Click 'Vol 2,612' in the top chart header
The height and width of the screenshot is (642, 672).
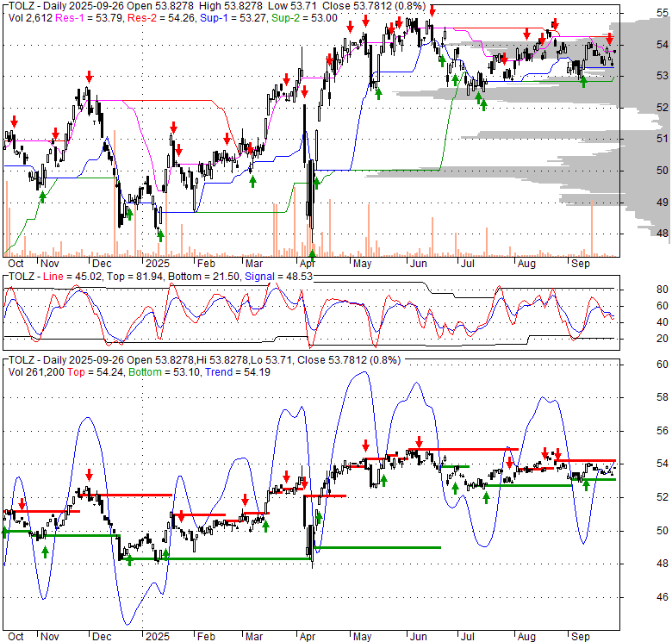tap(30, 18)
